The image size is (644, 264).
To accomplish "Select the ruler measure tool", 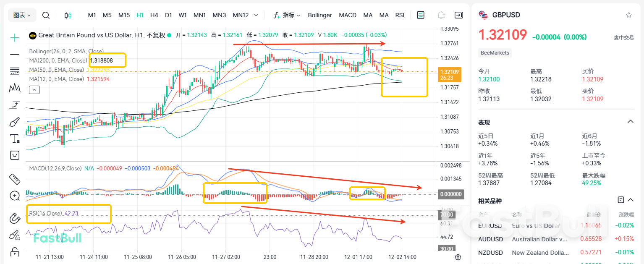I will (14, 179).
